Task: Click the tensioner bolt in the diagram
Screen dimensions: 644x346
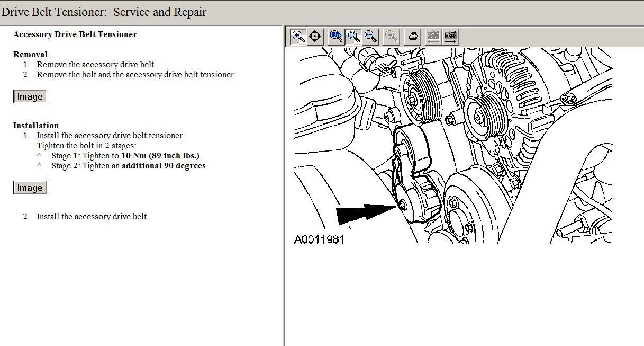Action: [403, 206]
